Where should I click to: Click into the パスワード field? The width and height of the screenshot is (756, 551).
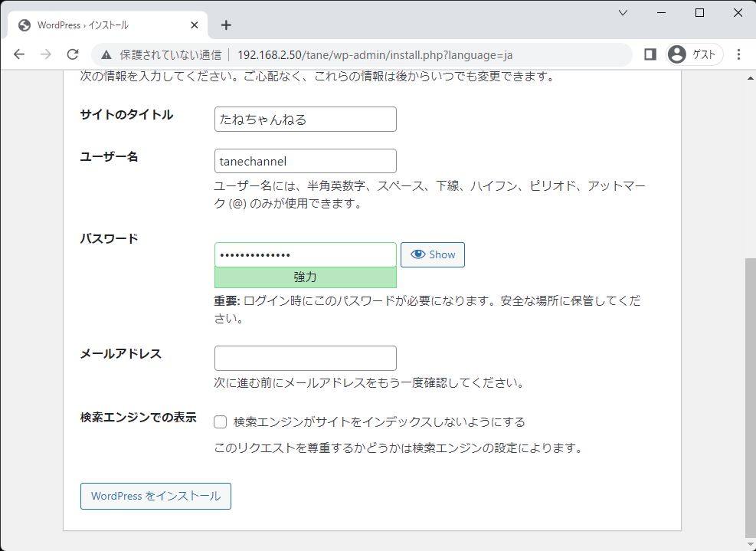click(305, 254)
